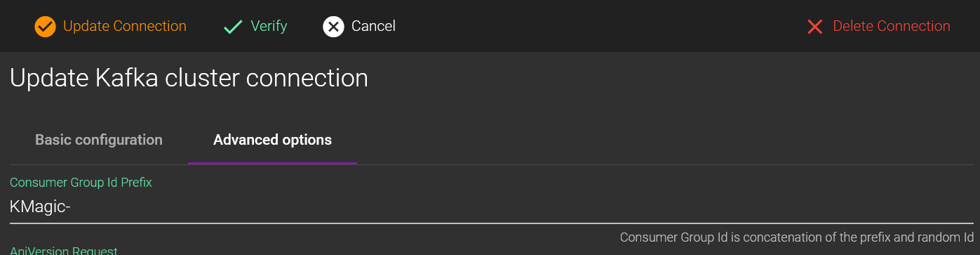Select the Delete Connection red text
The width and height of the screenshot is (980, 255).
892,26
